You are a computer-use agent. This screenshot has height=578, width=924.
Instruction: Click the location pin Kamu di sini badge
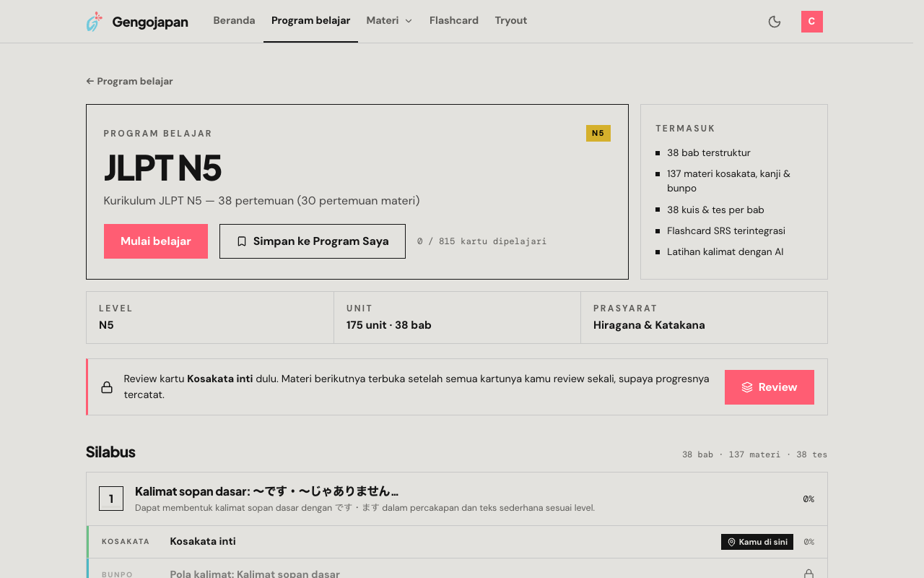coord(757,542)
